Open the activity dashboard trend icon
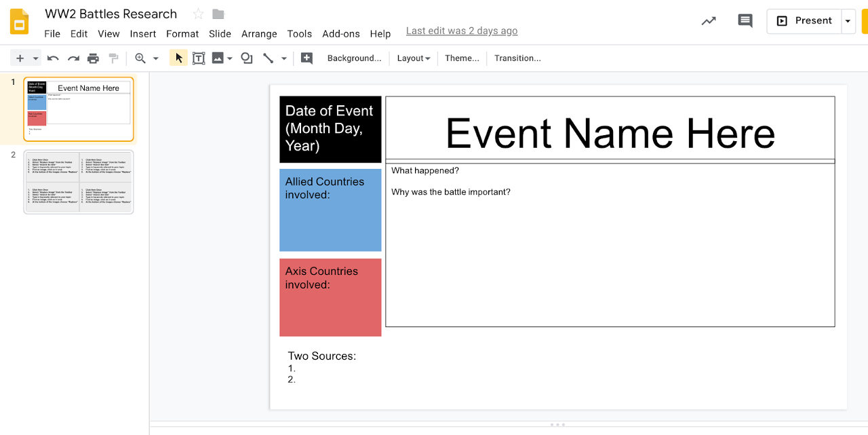The width and height of the screenshot is (868, 435). coord(709,21)
